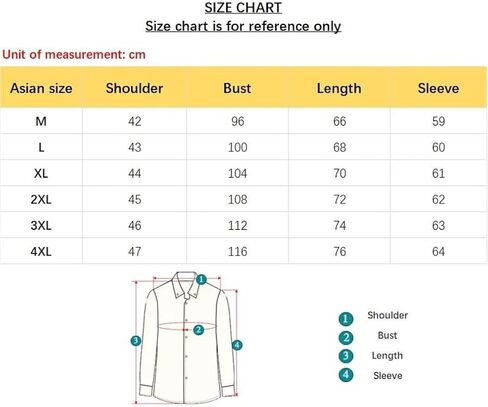Click the Shoulder column header
This screenshot has width=488, height=407.
click(x=134, y=88)
